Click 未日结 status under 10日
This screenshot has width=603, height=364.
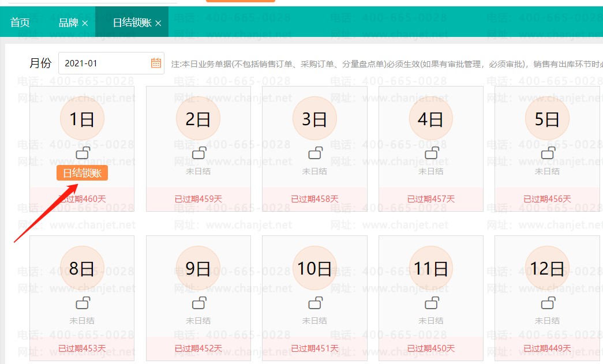click(x=314, y=321)
